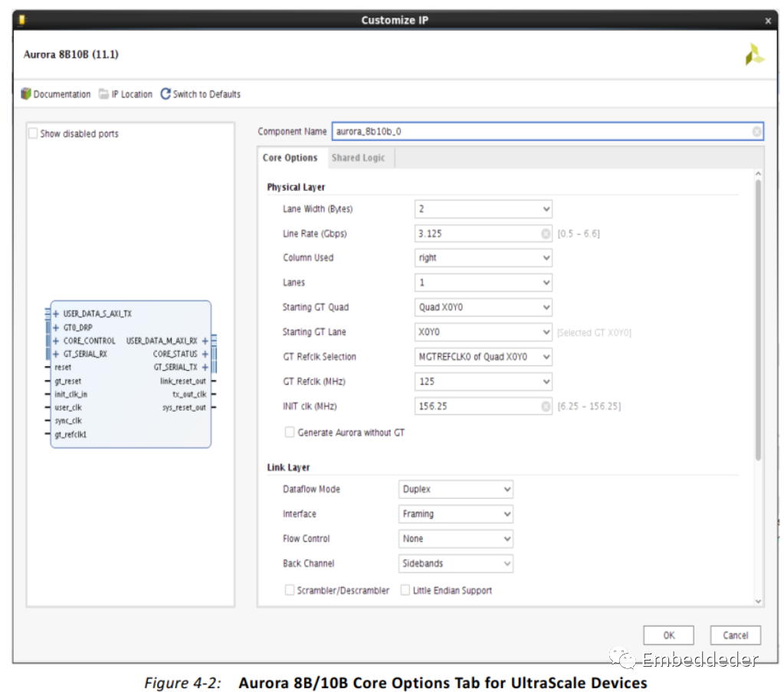
Task: Click the Line Rate (Gbps) input field
Action: 483,234
